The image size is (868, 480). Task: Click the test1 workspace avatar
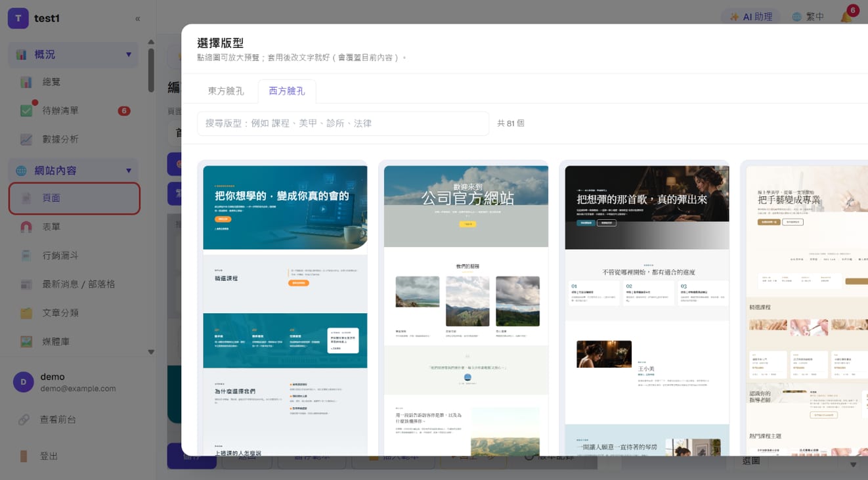[18, 18]
